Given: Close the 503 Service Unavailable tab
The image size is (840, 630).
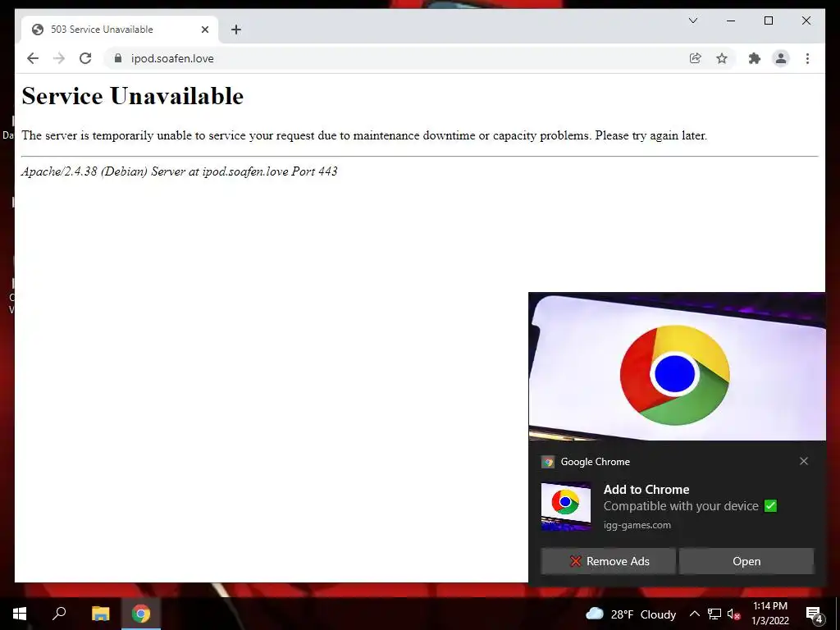Looking at the screenshot, I should point(204,30).
